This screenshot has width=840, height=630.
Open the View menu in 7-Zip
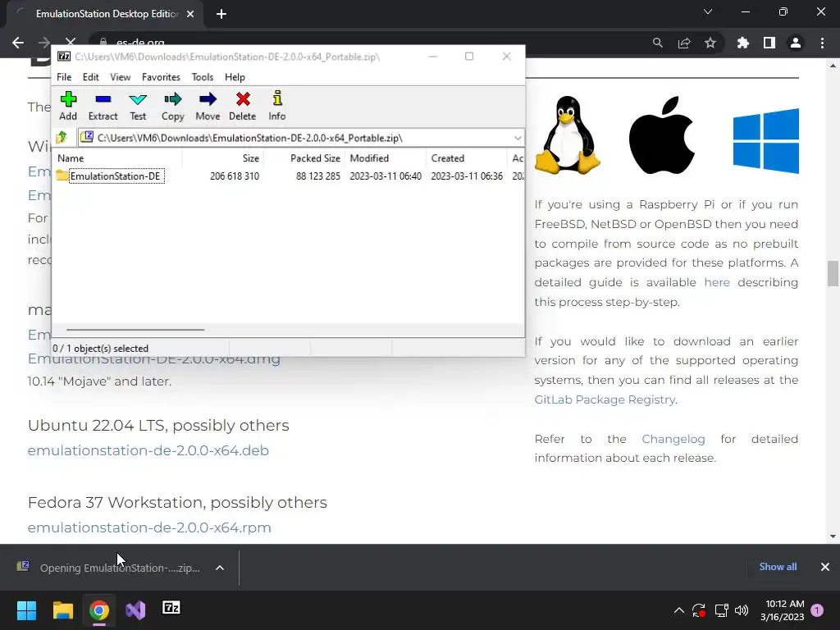pos(120,77)
